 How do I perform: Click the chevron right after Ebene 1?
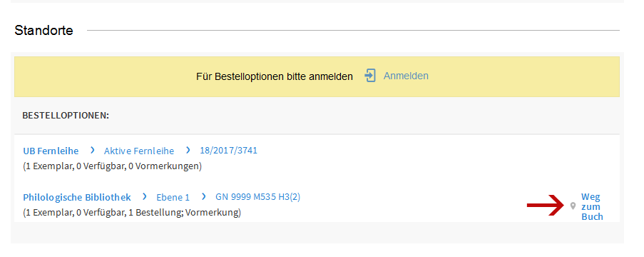tap(204, 197)
